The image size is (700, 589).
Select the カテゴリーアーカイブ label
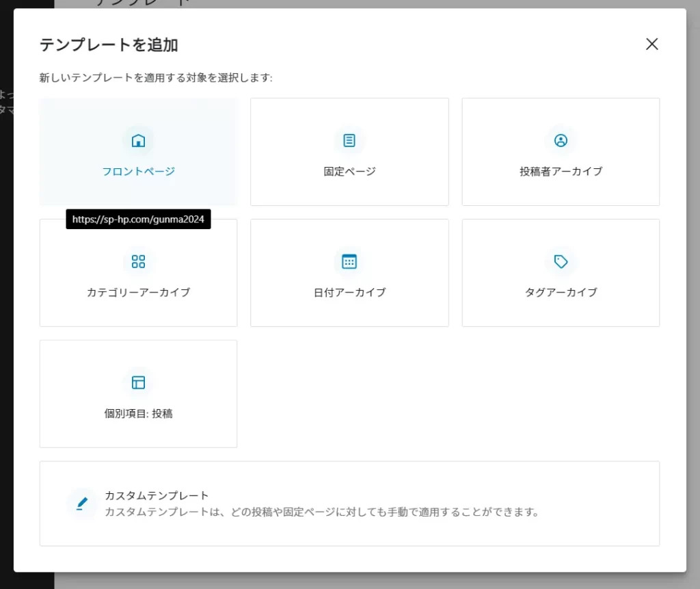(x=138, y=292)
